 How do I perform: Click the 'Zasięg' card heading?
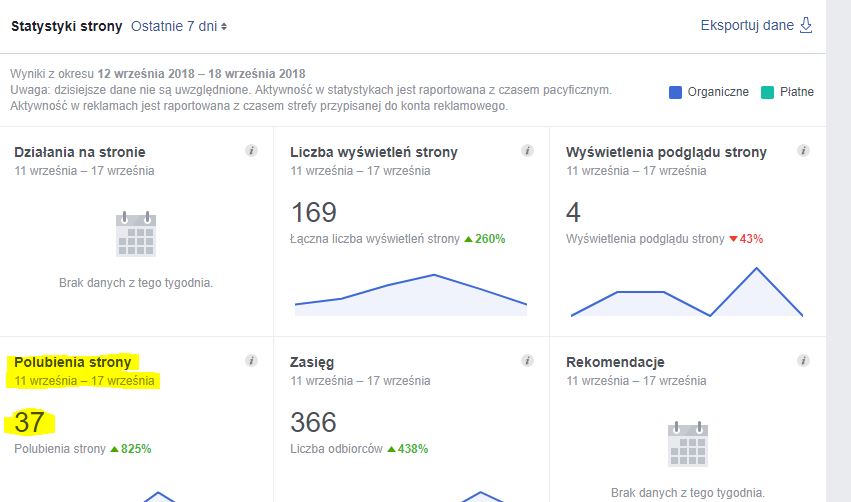click(312, 362)
